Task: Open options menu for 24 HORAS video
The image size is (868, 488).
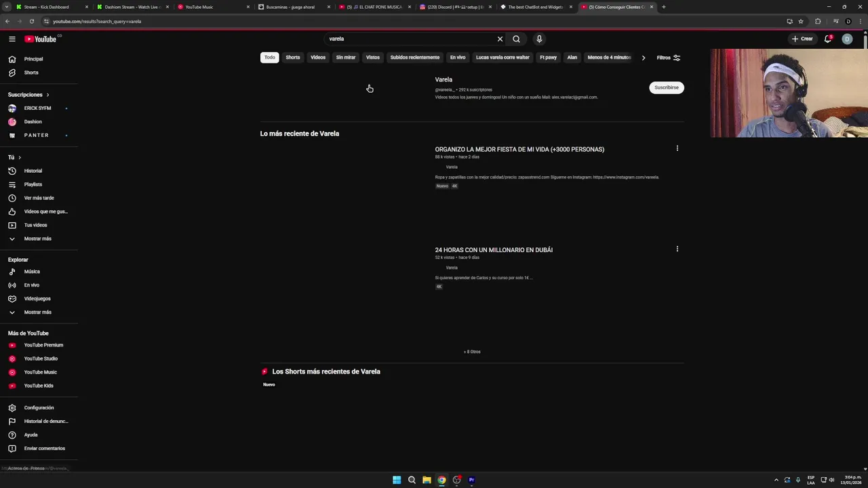Action: pyautogui.click(x=677, y=249)
